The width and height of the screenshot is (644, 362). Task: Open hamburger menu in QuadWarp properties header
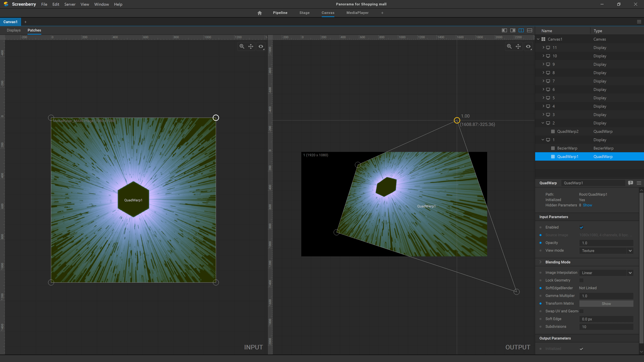click(639, 183)
